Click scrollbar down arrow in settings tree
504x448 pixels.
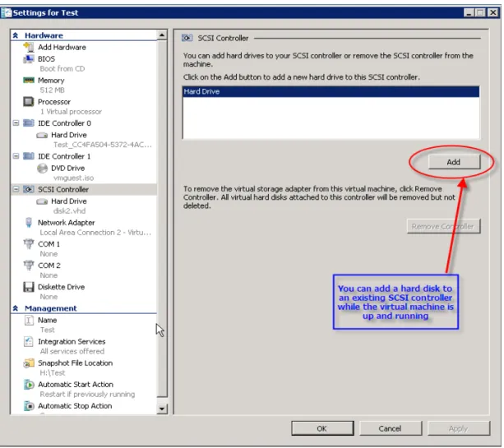[162, 409]
